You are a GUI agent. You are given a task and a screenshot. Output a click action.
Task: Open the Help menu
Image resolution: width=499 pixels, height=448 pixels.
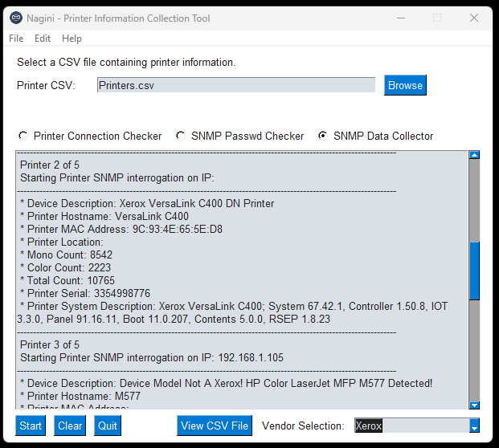(x=72, y=39)
